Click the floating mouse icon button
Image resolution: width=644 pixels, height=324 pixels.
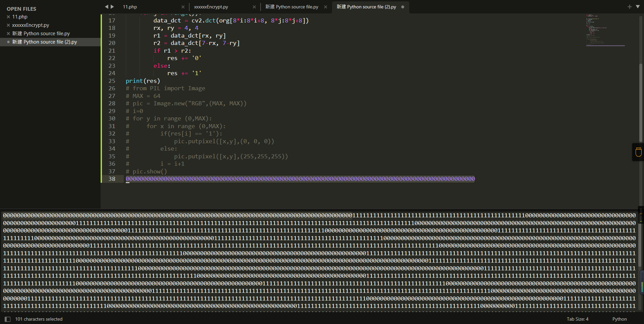coord(638,152)
